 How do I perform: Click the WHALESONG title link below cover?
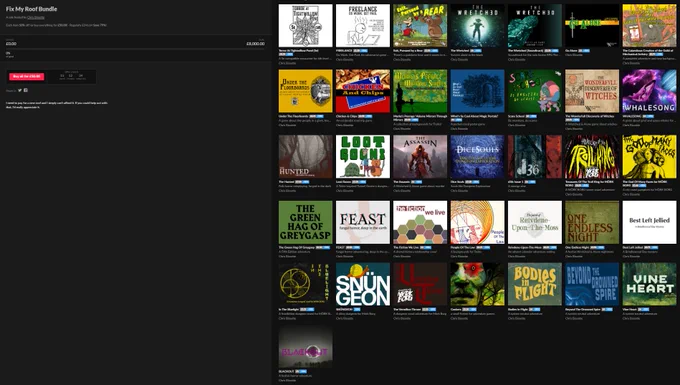[x=632, y=116]
